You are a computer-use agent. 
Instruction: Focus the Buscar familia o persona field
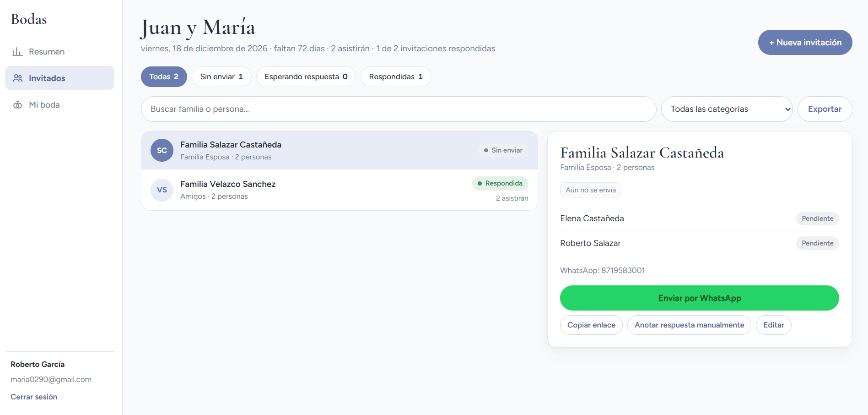(x=399, y=109)
